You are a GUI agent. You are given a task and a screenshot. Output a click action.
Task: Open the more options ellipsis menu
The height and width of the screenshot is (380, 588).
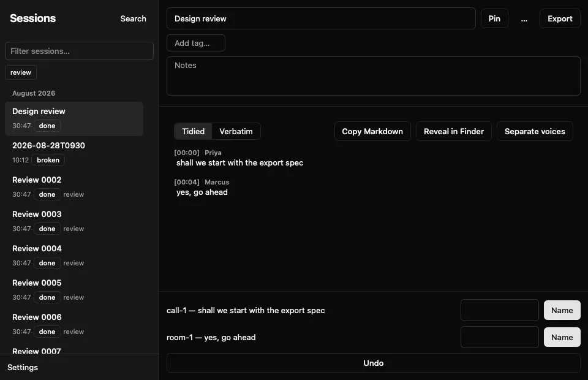(524, 19)
